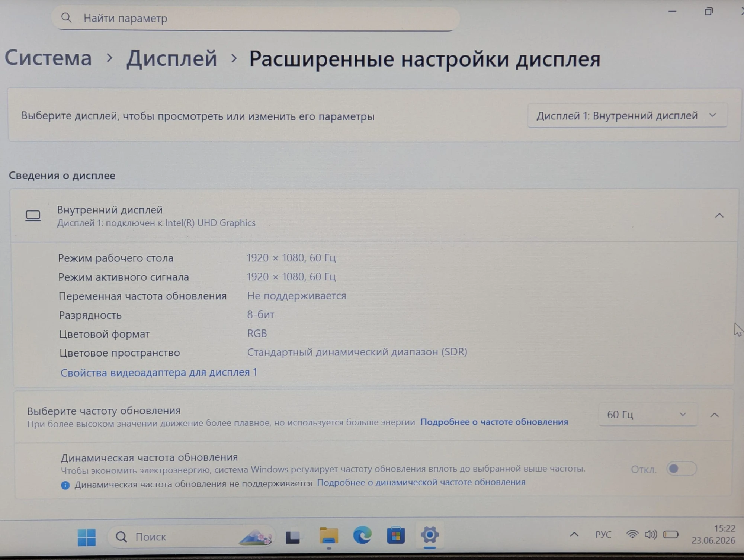744x560 pixels.
Task: Collapse the Внутренний дисплей section
Action: pos(719,216)
